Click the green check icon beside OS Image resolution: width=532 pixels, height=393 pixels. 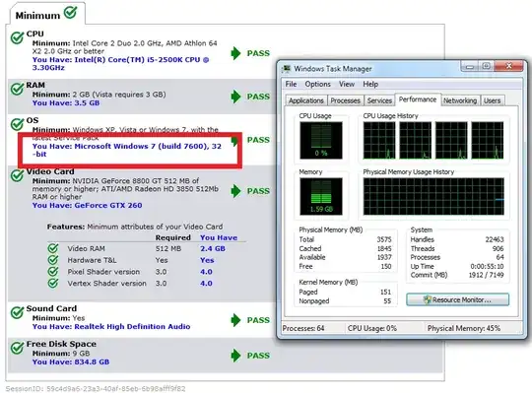tap(17, 124)
